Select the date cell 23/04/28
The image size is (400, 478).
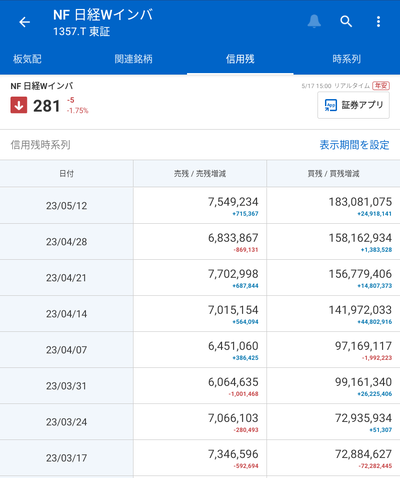click(67, 242)
